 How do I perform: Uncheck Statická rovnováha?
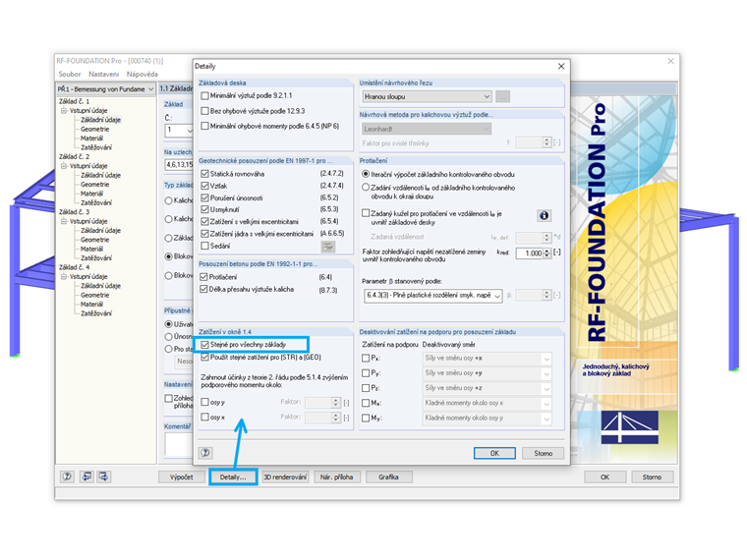pyautogui.click(x=204, y=174)
